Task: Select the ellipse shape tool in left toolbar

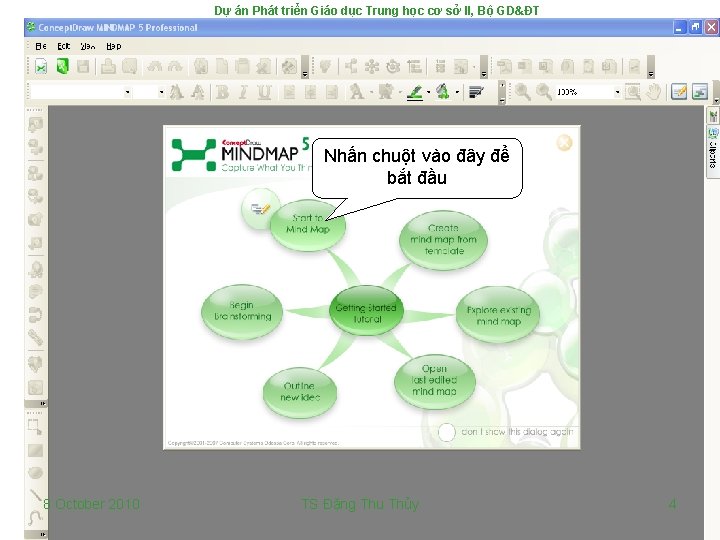Action: pos(35,472)
